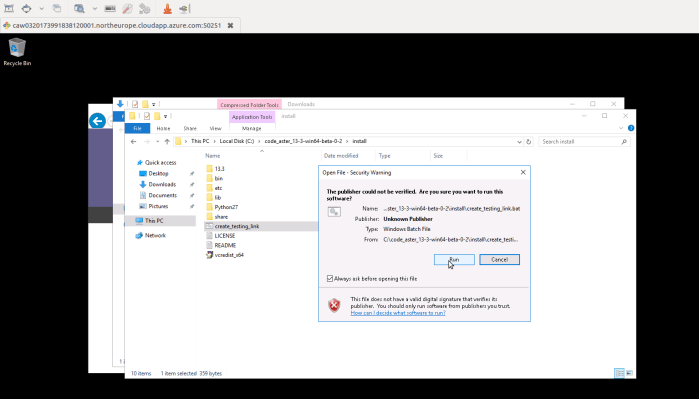Click Compressed Folder Tools tab in Downloads window

249,105
